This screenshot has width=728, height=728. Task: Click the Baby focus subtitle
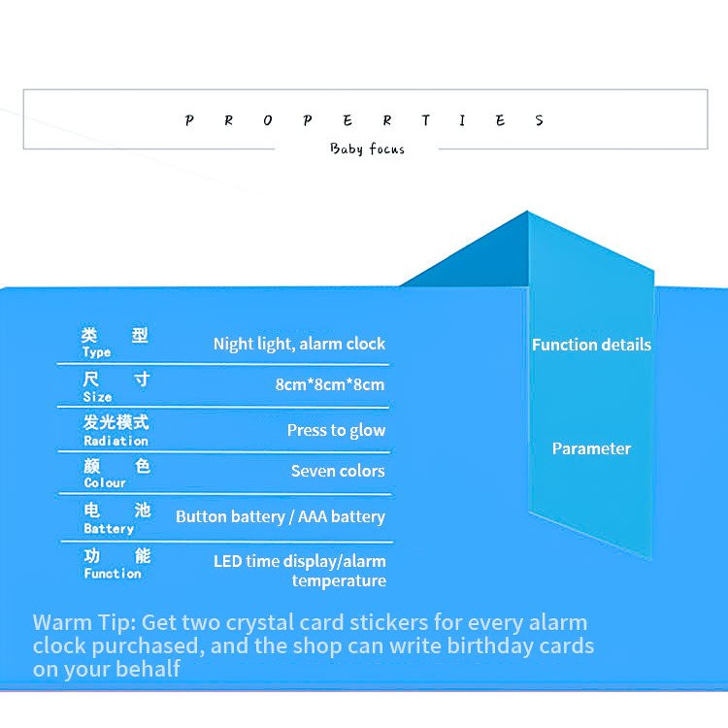367,149
